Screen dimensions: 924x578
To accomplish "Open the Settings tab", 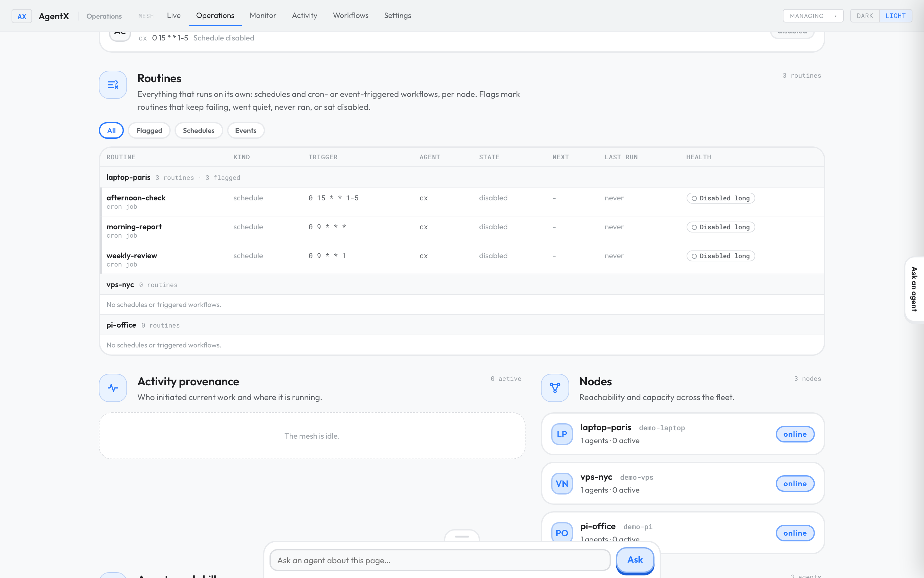I will tap(398, 16).
